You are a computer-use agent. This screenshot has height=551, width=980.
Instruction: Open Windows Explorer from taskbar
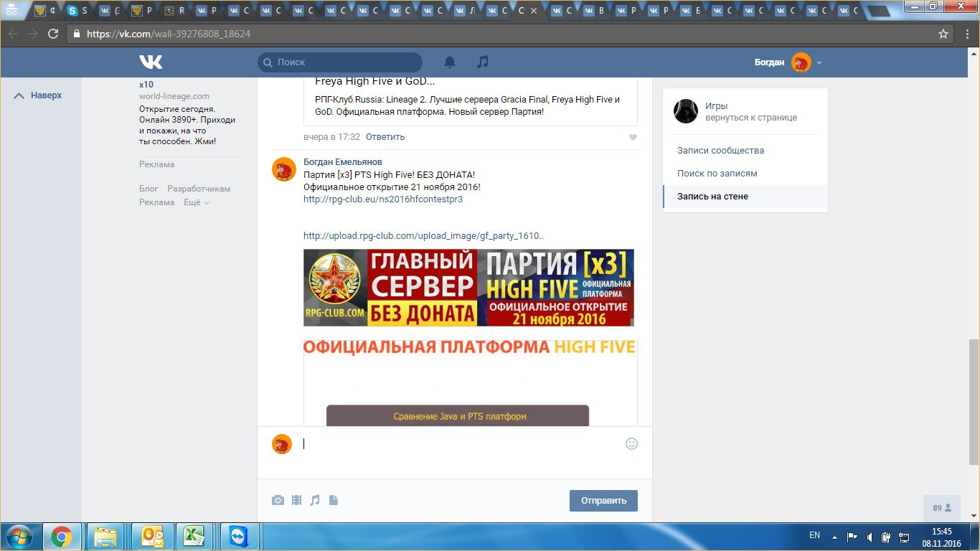105,537
